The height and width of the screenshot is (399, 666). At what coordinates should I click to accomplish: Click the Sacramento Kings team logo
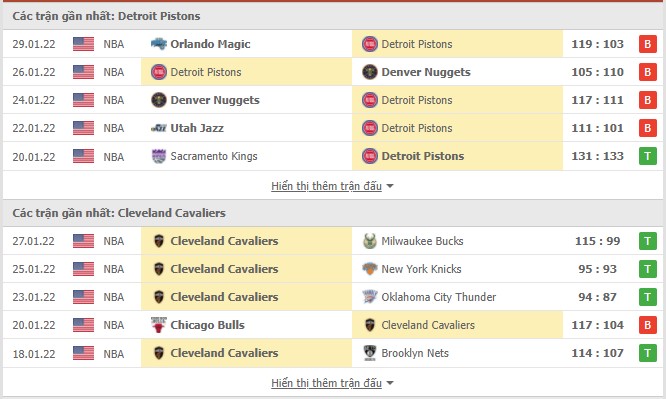tap(159, 156)
